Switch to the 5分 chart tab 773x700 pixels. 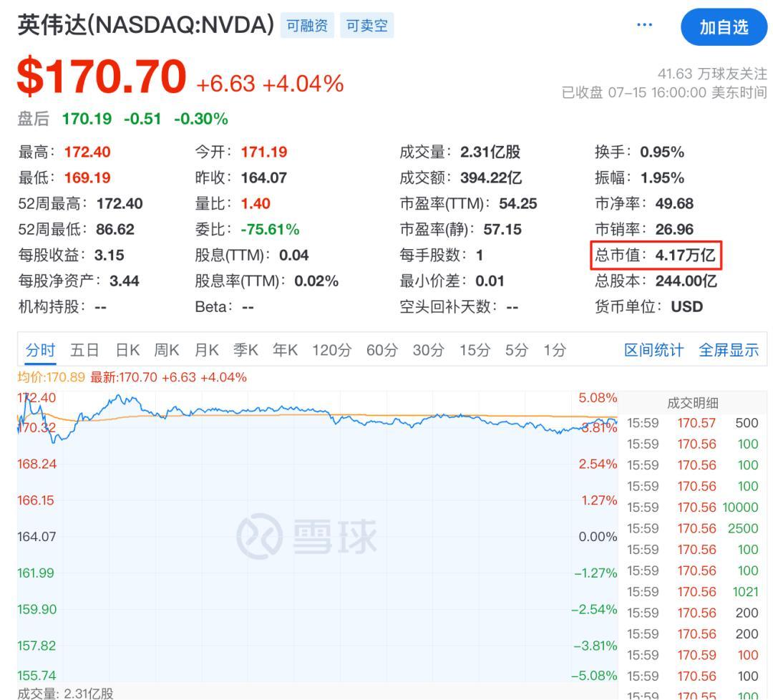coord(517,350)
